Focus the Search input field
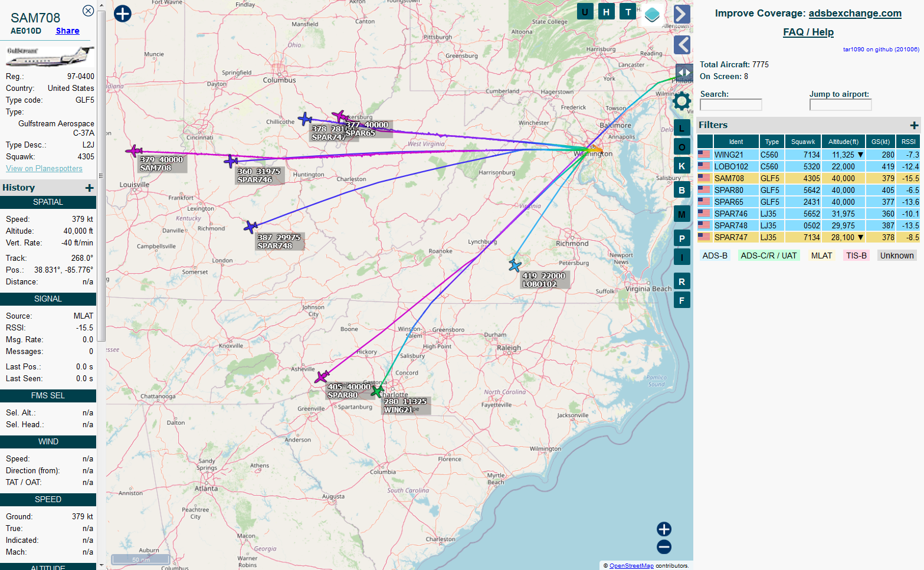 pyautogui.click(x=731, y=104)
